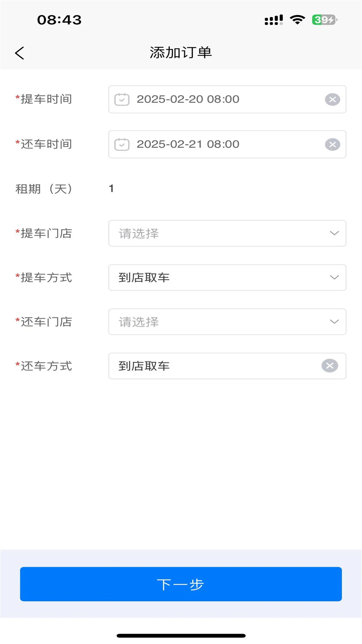The height and width of the screenshot is (644, 362).
Task: Expand the 提车方式 dropdown chevron
Action: 334,277
